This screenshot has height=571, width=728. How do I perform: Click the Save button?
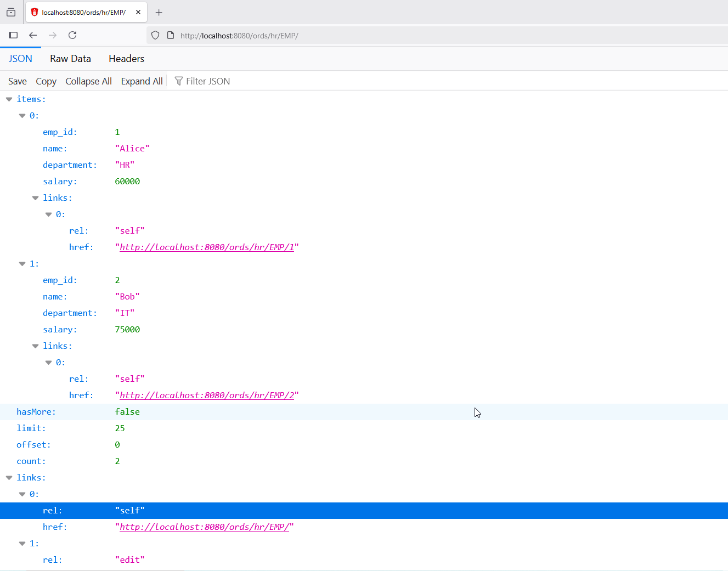[18, 81]
